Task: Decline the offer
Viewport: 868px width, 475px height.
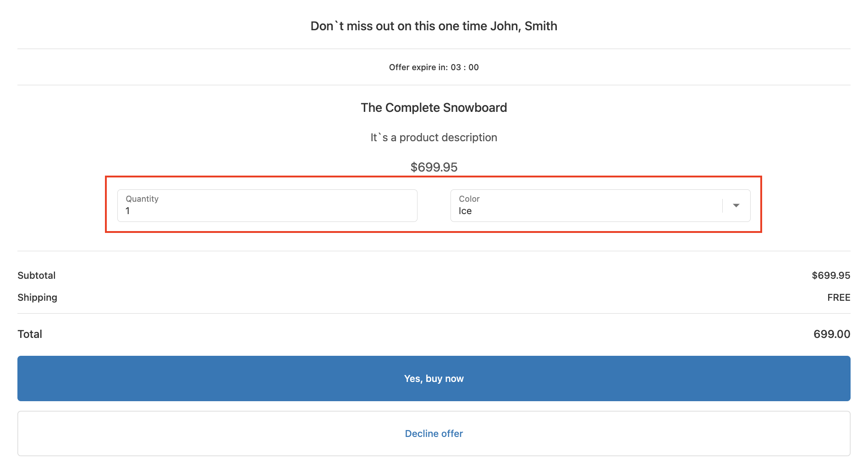Action: click(x=434, y=433)
